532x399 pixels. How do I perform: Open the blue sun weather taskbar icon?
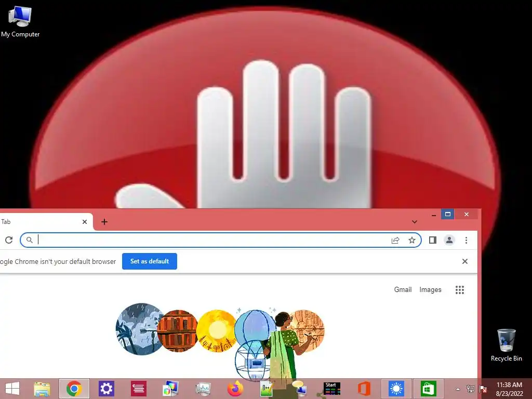[396, 389]
